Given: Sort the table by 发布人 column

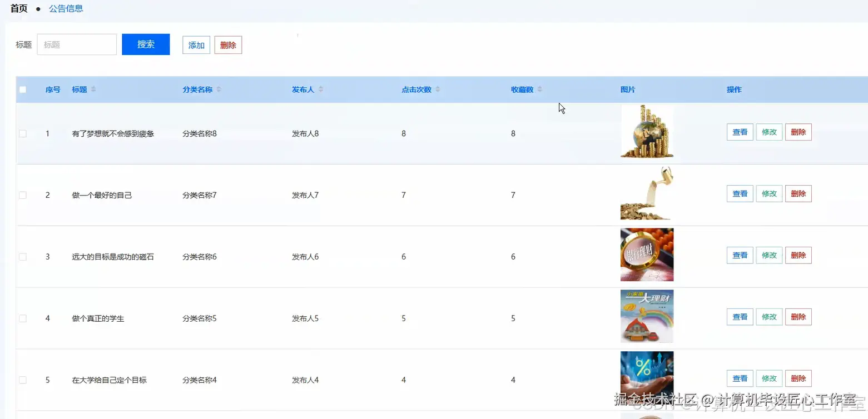Looking at the screenshot, I should tap(321, 89).
